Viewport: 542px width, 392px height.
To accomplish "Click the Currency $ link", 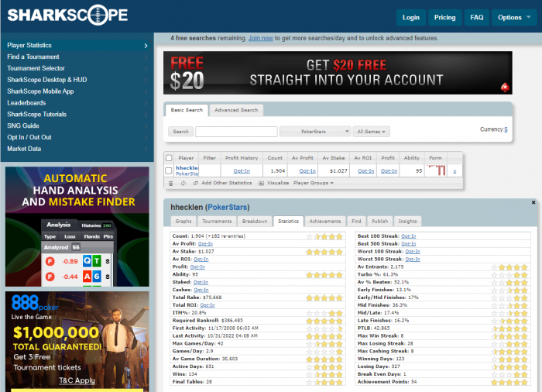I will [506, 129].
